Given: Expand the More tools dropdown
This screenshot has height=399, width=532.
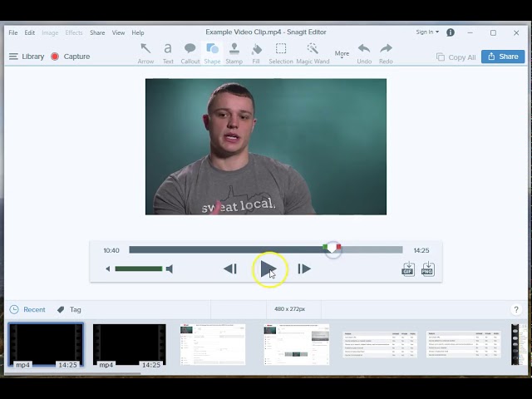Looking at the screenshot, I should point(342,54).
